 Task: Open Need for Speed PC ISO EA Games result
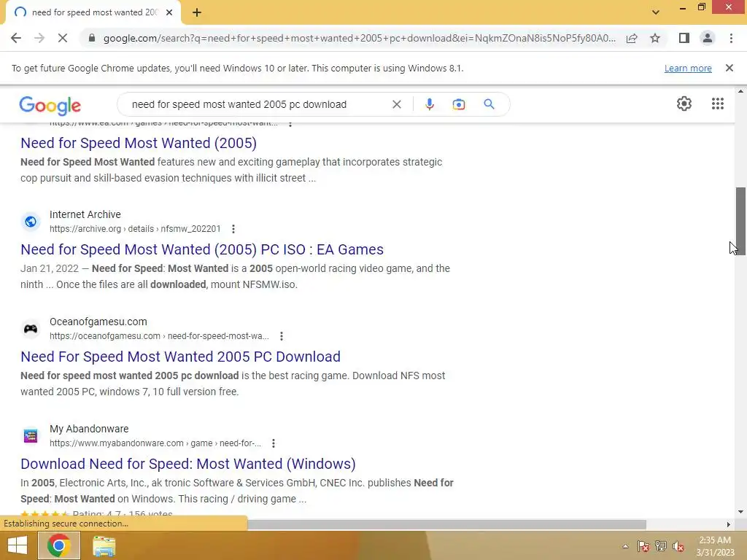click(x=202, y=249)
